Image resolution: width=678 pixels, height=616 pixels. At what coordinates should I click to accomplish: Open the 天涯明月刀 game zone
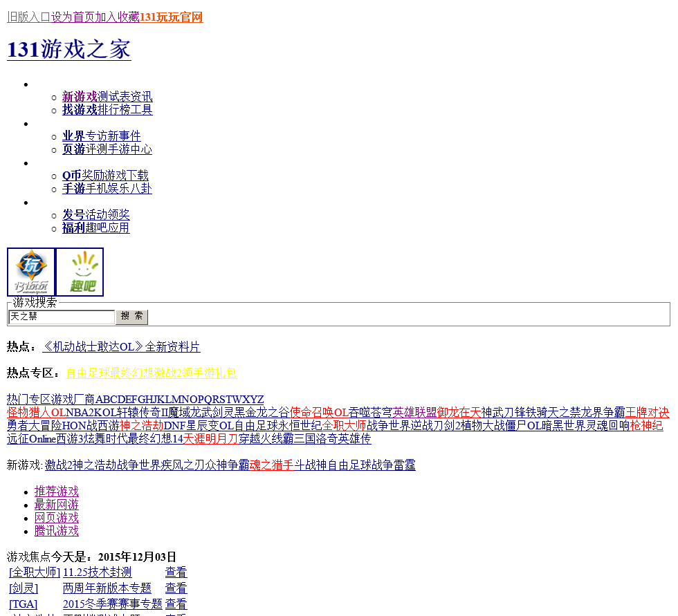(211, 439)
